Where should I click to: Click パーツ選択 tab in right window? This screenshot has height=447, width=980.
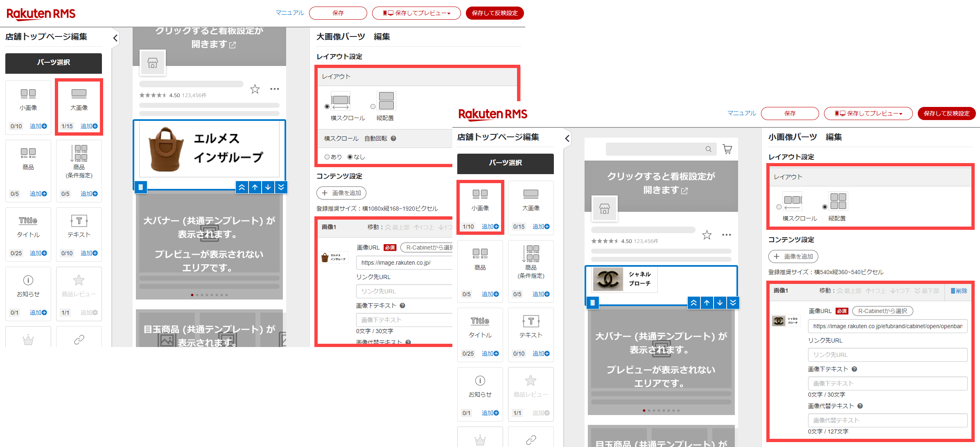point(506,163)
